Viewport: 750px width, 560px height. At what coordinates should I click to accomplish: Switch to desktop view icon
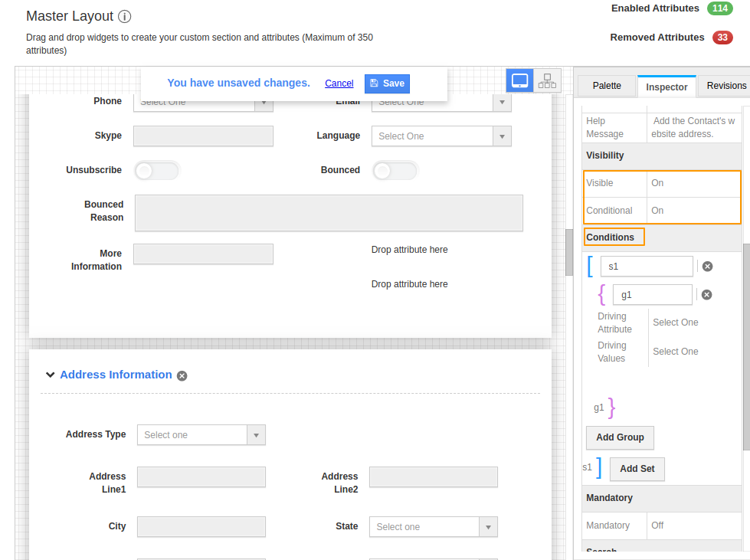click(x=520, y=81)
